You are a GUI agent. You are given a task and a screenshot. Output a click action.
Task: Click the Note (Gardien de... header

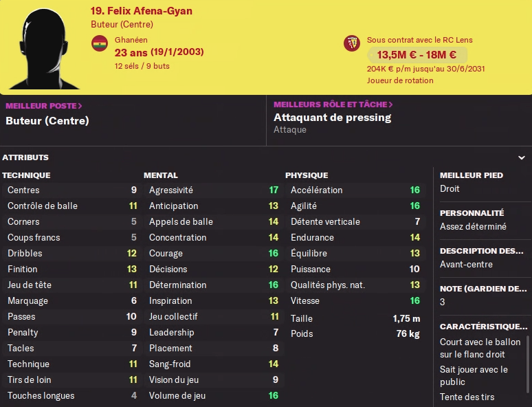(483, 289)
